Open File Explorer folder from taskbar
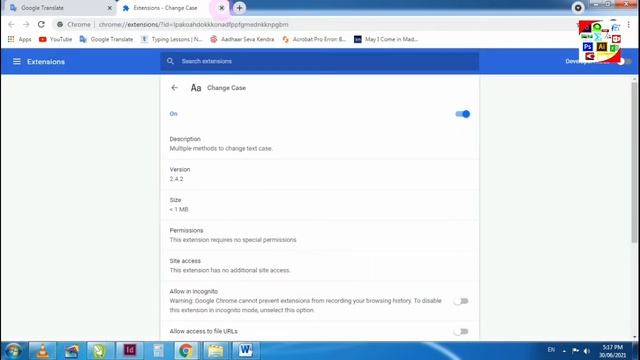Screen dimensions: 640x360 (216, 351)
